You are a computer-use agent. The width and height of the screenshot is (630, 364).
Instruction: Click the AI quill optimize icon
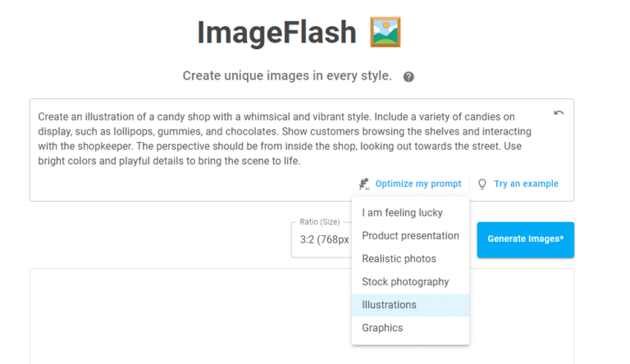coord(363,184)
